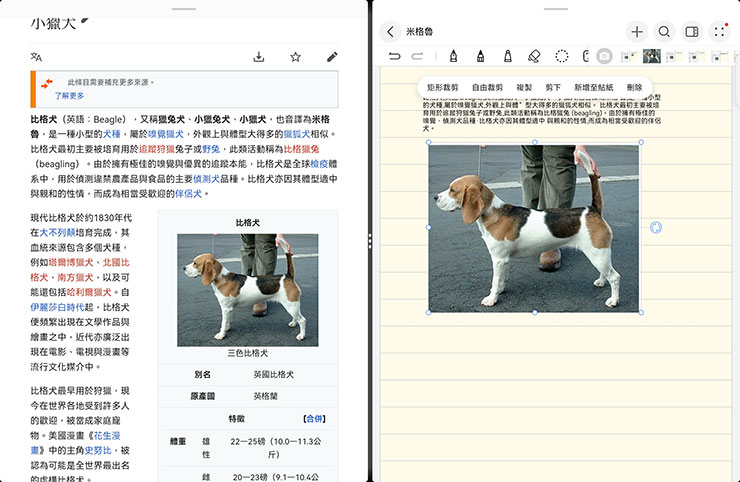Undo the last action in the note
Image resolution: width=740 pixels, height=482 pixels.
(395, 56)
